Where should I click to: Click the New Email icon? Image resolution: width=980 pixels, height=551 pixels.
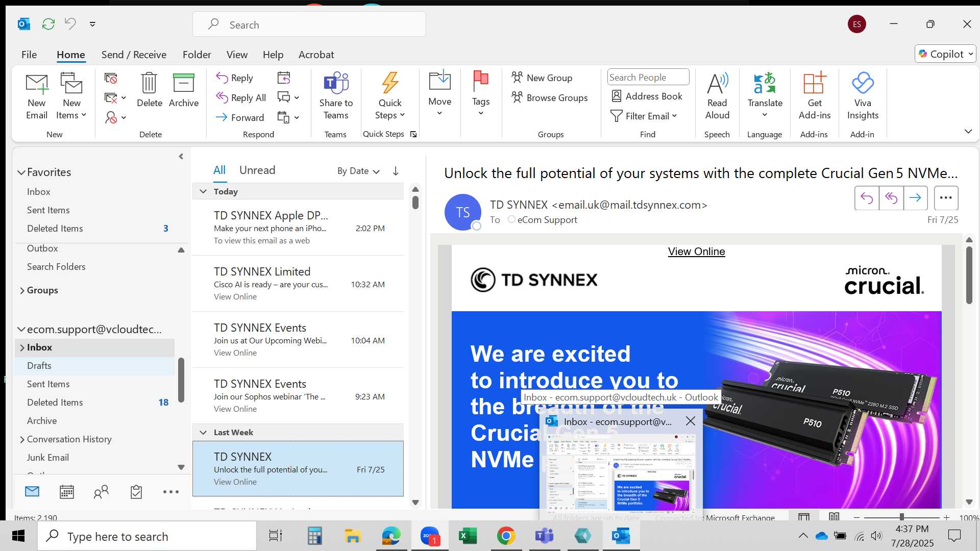(37, 96)
